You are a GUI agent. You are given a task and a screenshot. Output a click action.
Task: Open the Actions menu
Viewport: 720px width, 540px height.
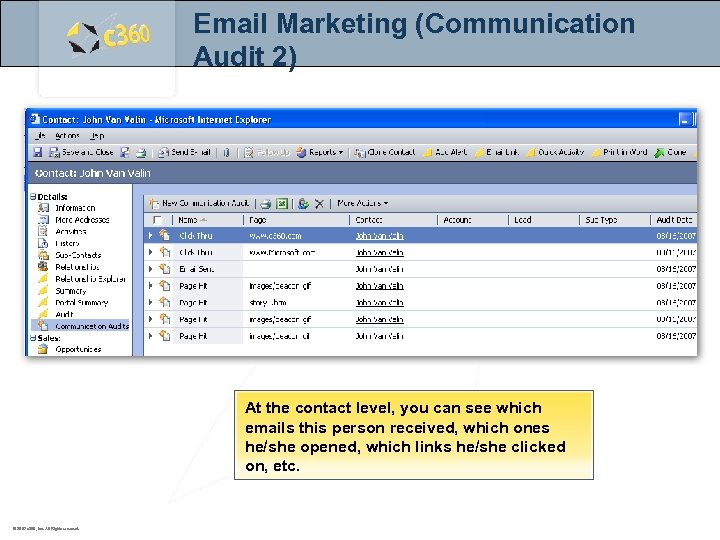pos(67,136)
